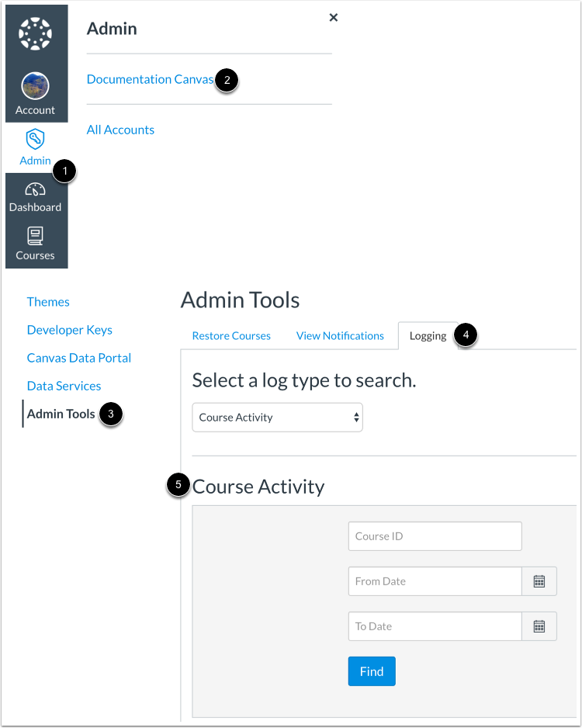Select the Admin shield icon
Viewport: 582px width, 728px height.
click(x=35, y=139)
